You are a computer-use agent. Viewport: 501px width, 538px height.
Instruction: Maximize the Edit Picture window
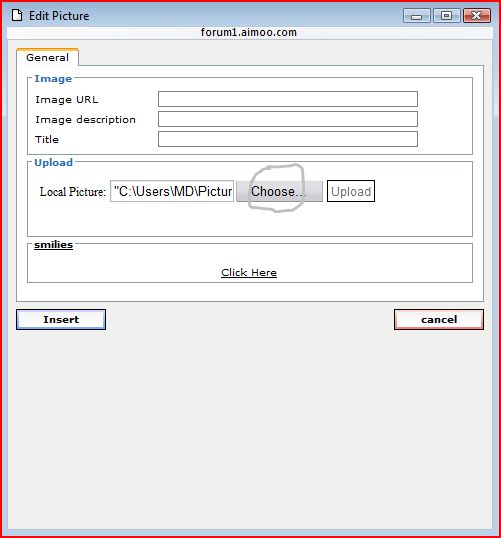446,16
